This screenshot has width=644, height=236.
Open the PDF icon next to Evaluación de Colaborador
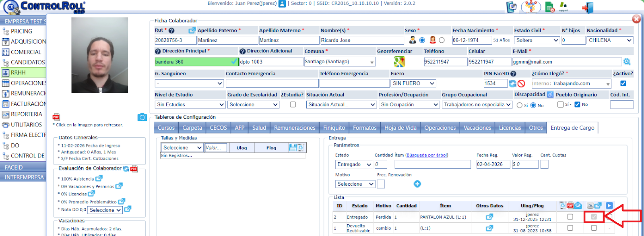(134, 169)
